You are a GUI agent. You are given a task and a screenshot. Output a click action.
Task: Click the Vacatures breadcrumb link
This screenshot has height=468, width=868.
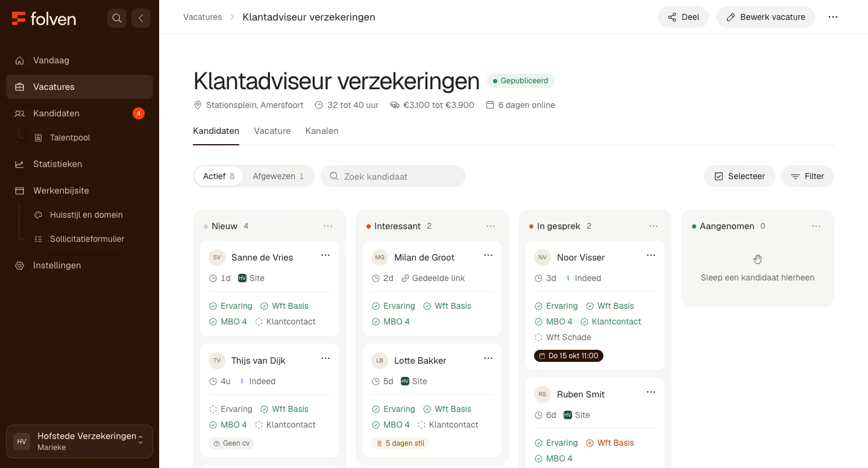tap(203, 17)
